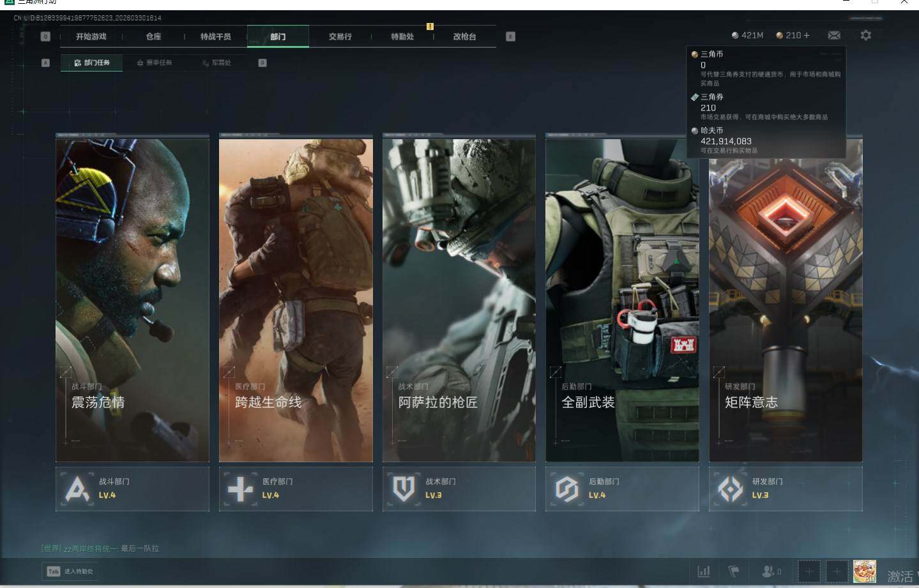Click the 战斗部门 LV.4 department button
The image size is (919, 588).
[x=132, y=489]
